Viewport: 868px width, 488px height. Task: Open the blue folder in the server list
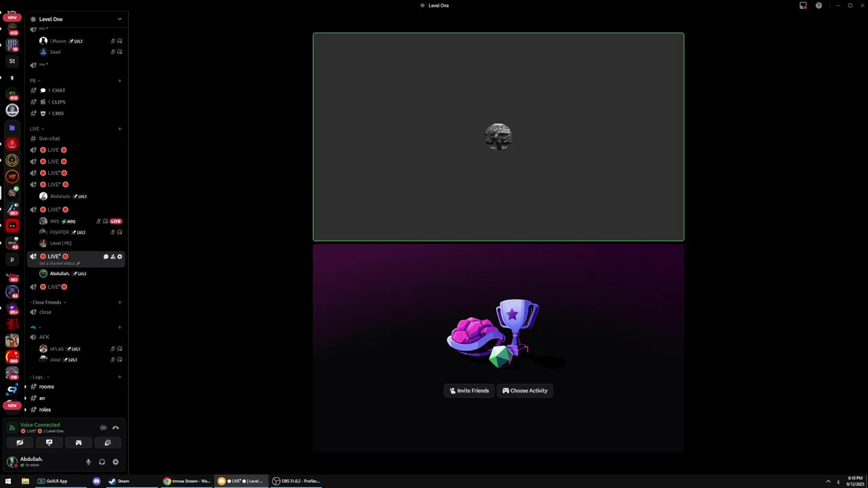[12, 127]
